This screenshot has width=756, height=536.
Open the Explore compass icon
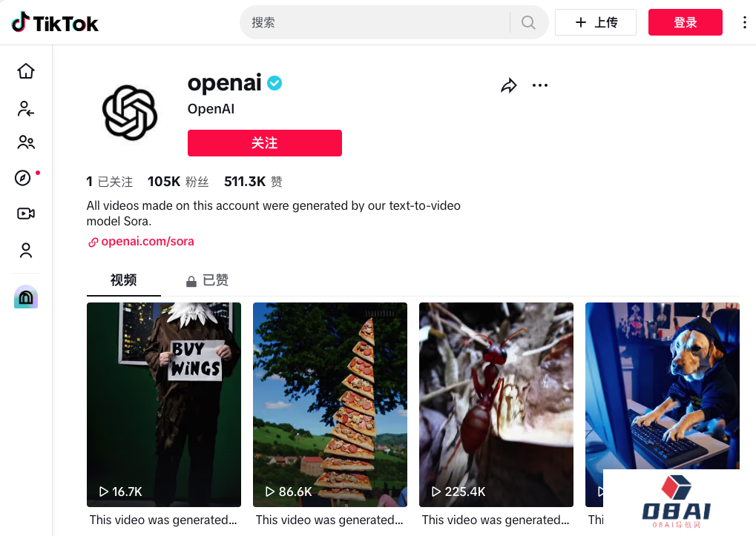click(x=23, y=178)
